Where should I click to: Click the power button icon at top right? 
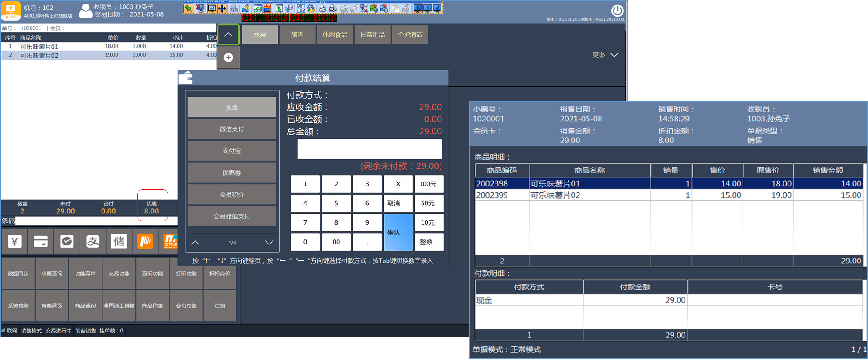pyautogui.click(x=617, y=10)
